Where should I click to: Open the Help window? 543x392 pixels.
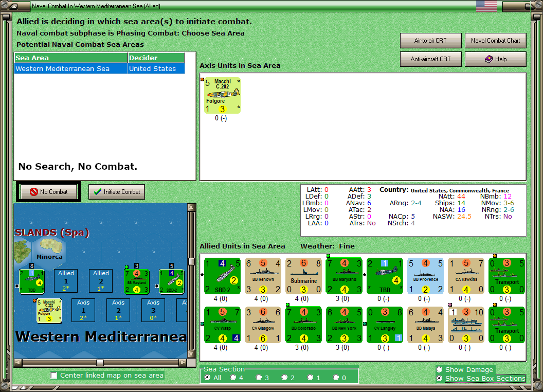click(495, 59)
